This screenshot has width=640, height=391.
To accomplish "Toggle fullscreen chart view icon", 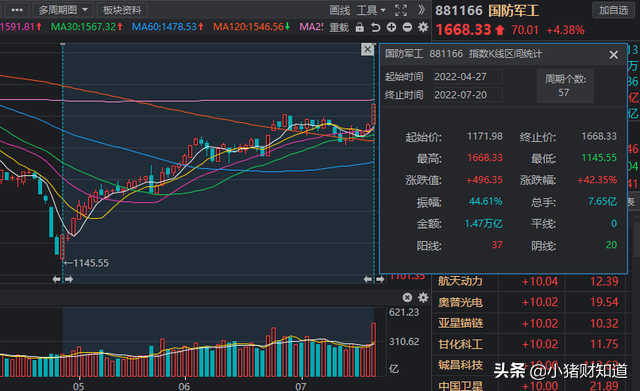I will point(401,10).
